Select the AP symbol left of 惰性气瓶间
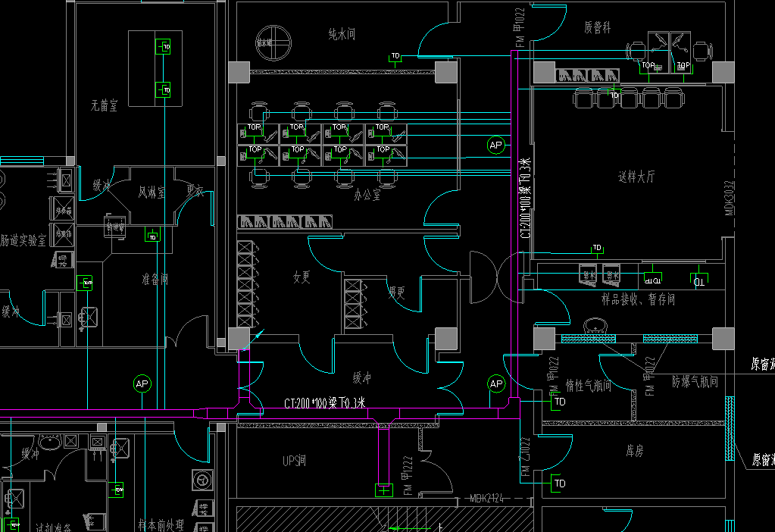 tap(496, 383)
